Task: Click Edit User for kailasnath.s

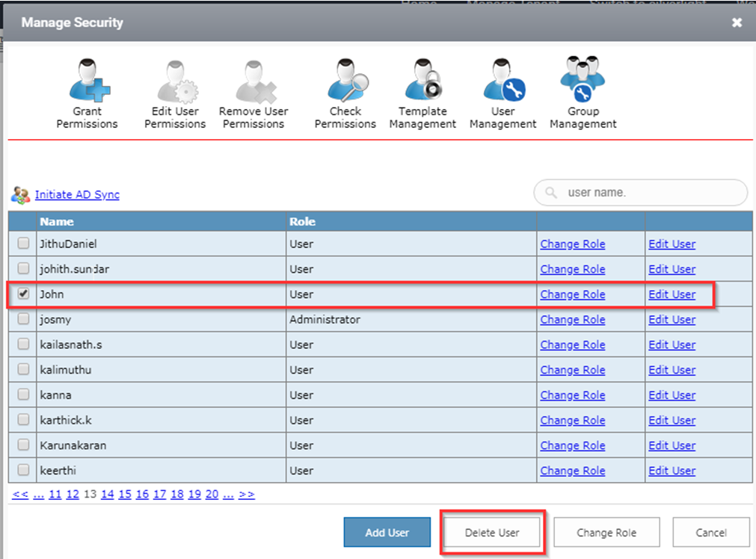Action: tap(672, 345)
